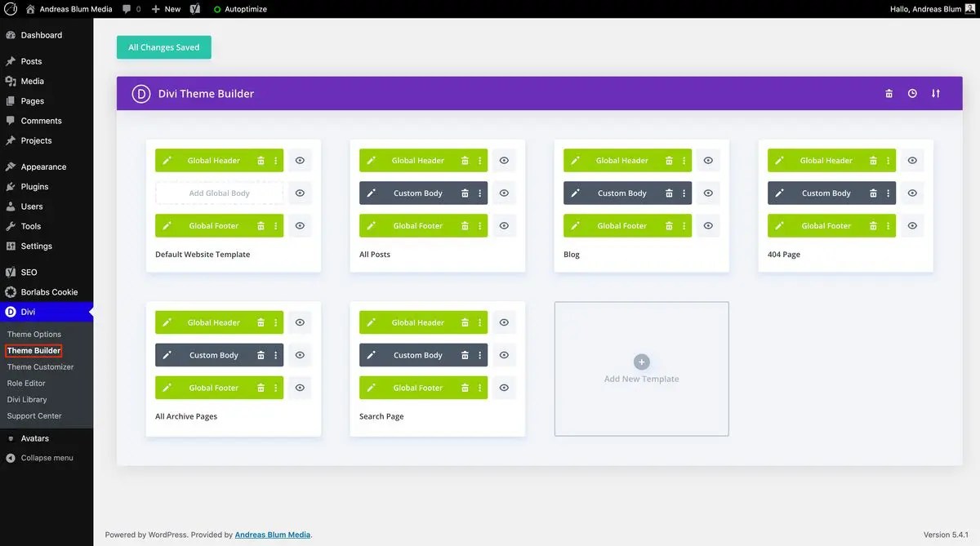
Task: Click the Default Website Template title
Action: tap(203, 255)
